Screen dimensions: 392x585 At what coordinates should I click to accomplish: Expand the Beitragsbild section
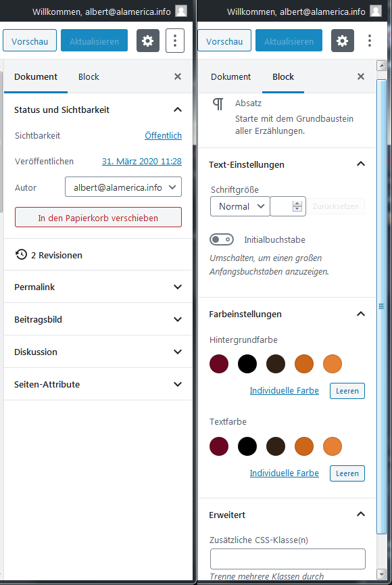coord(98,319)
